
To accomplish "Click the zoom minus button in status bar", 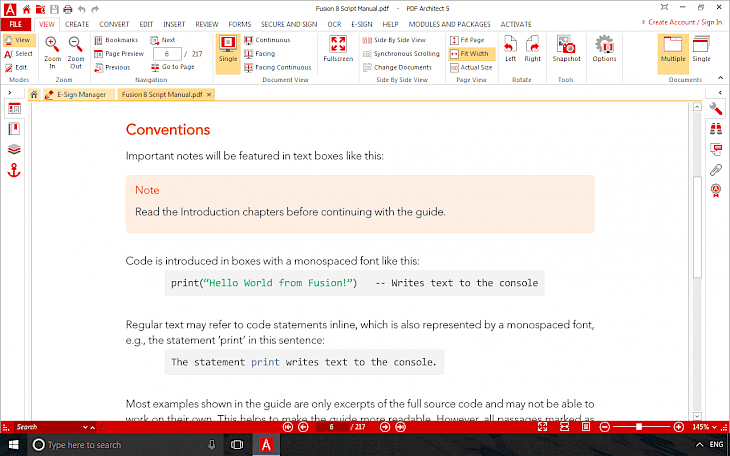I will pos(604,427).
